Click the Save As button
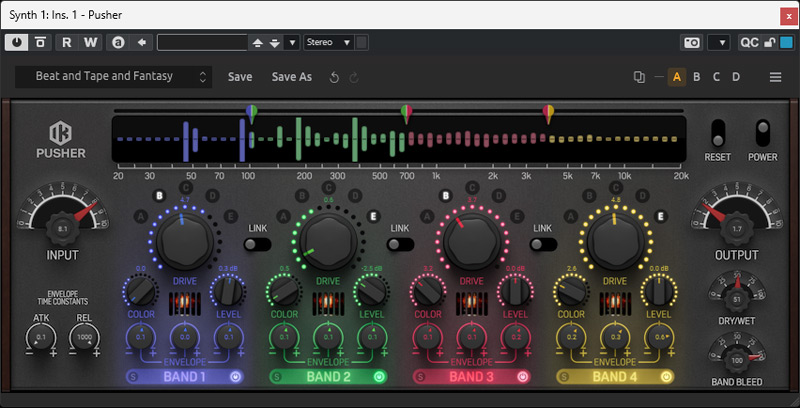Image resolution: width=800 pixels, height=408 pixels. click(x=291, y=77)
